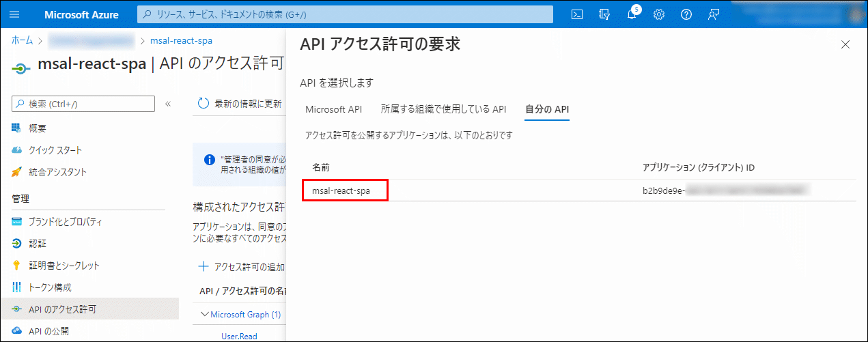Open the Azure portal hamburger menu
Viewport: 868px width, 342px height.
coord(15,14)
